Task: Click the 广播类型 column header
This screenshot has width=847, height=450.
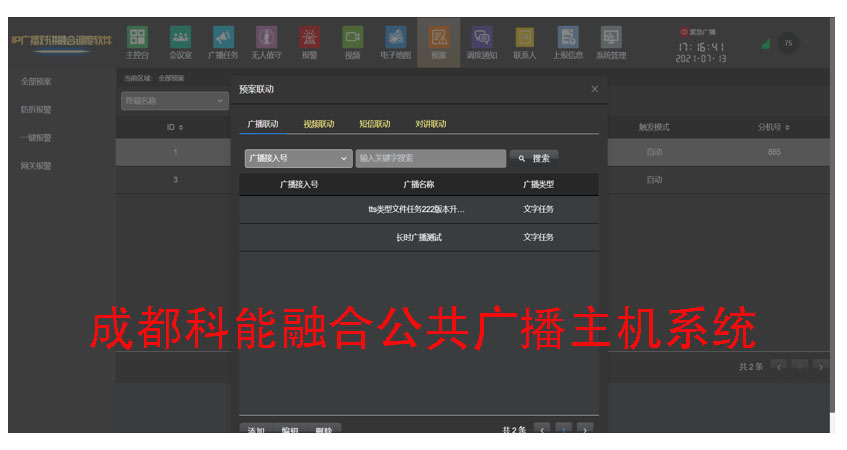Action: coord(538,184)
